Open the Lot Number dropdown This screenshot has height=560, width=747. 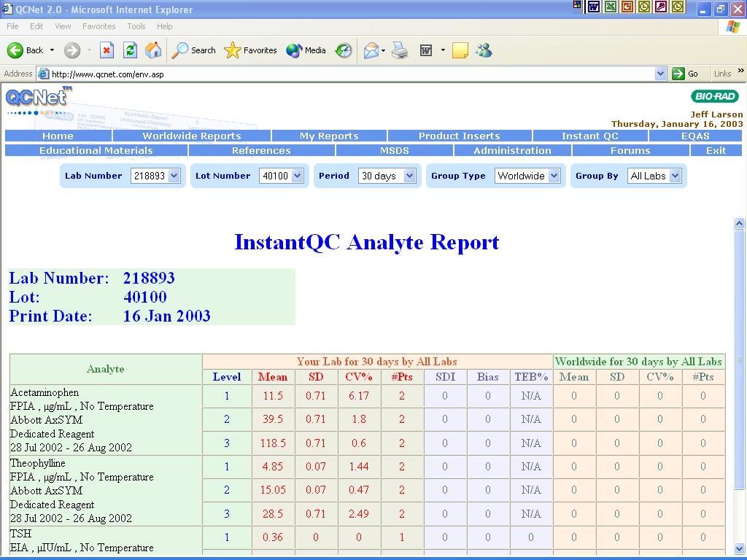(281, 176)
